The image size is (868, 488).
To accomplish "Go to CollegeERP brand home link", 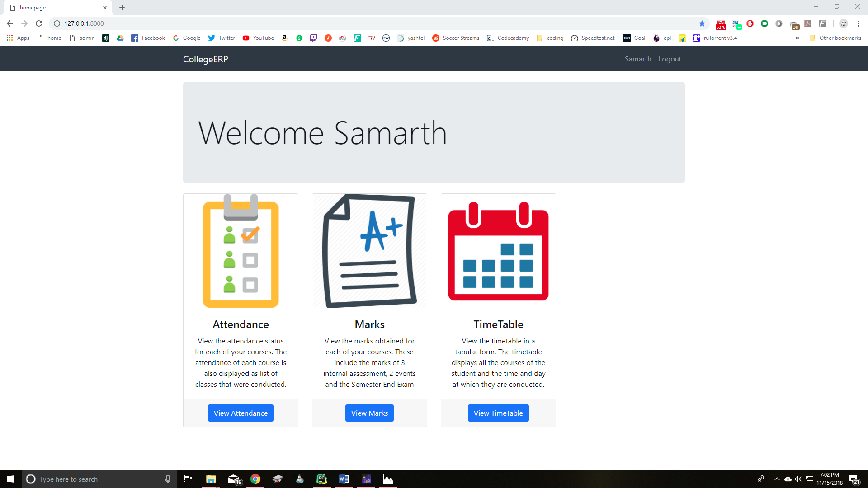I will [x=205, y=59].
